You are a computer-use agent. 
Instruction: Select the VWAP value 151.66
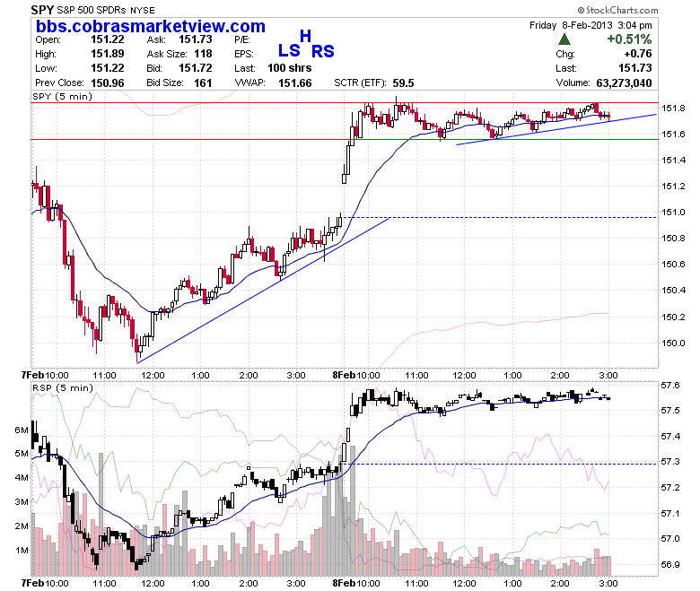(295, 83)
